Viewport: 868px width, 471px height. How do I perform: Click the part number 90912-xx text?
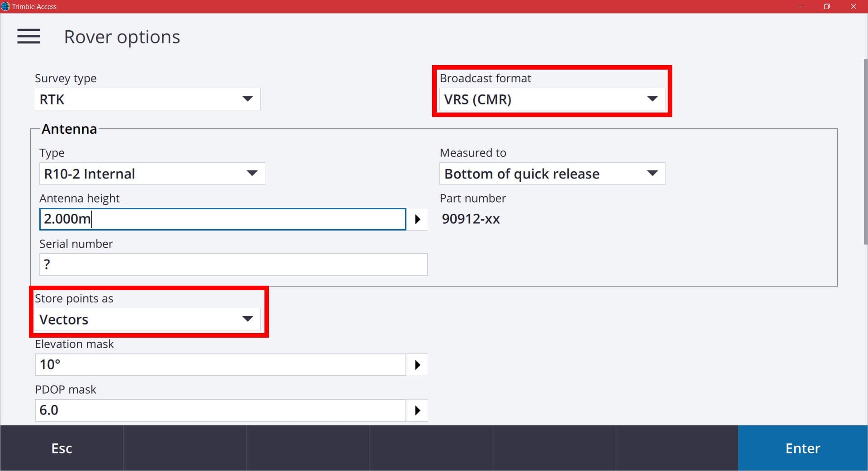pyautogui.click(x=471, y=219)
